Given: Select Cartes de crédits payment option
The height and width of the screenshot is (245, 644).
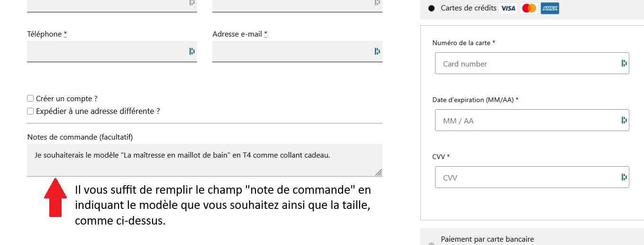Looking at the screenshot, I should pos(431,8).
